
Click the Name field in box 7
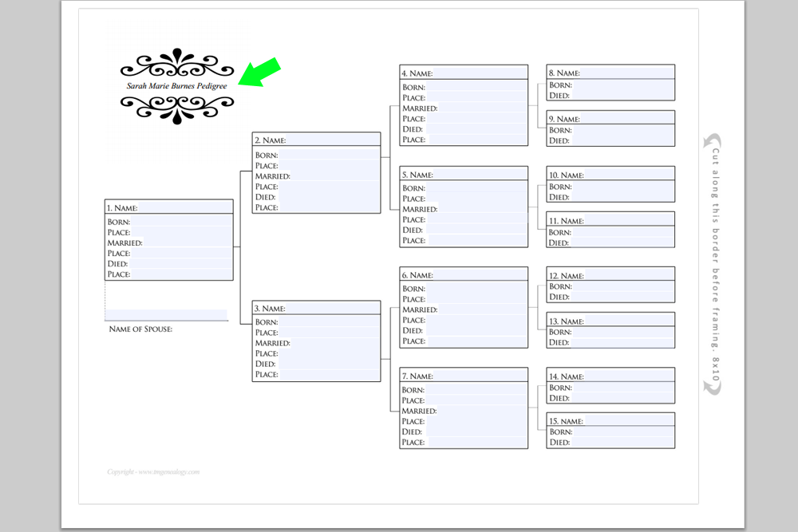coord(480,376)
